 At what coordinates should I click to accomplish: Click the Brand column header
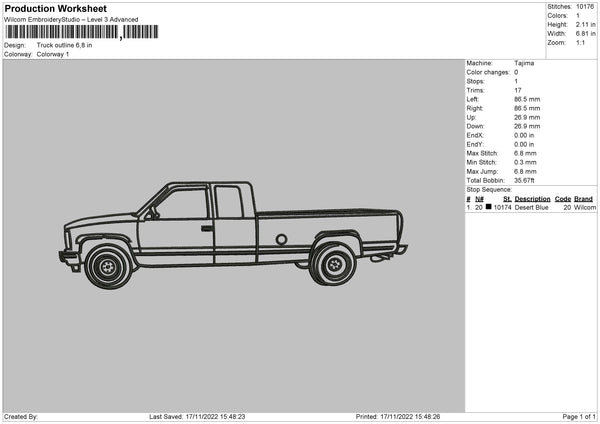tap(583, 199)
